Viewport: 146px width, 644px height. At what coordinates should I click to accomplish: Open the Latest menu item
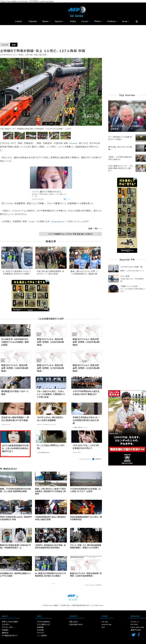click(x=18, y=21)
